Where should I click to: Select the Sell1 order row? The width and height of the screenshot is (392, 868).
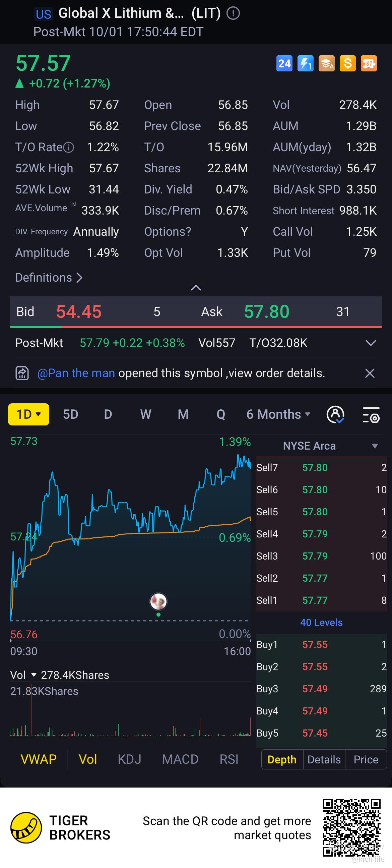pos(321,600)
